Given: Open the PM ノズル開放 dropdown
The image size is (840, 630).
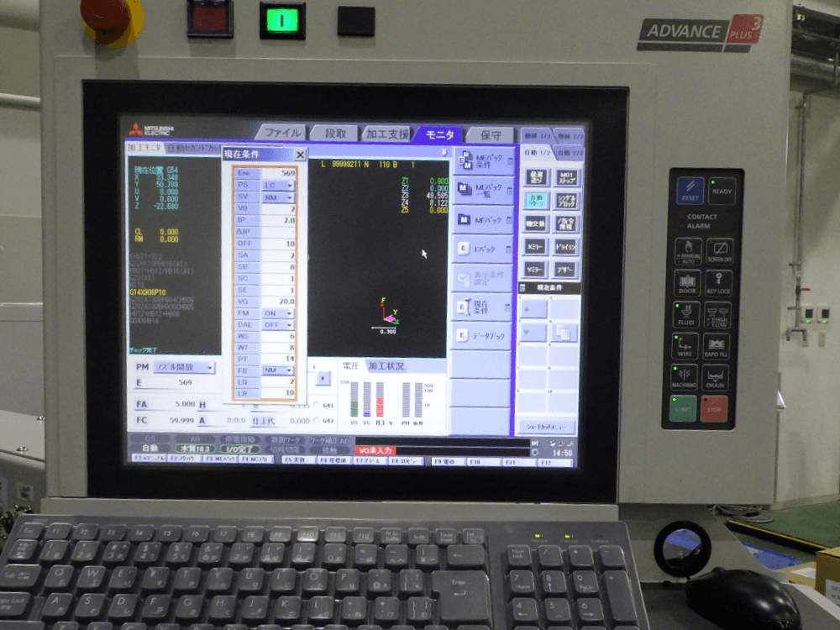Looking at the screenshot, I should point(185,367).
